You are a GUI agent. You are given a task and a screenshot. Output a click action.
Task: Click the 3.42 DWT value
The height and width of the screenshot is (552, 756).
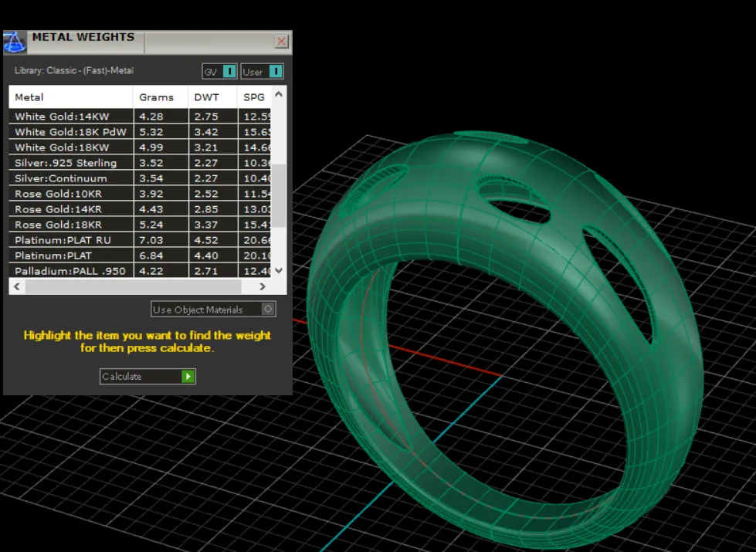point(206,132)
